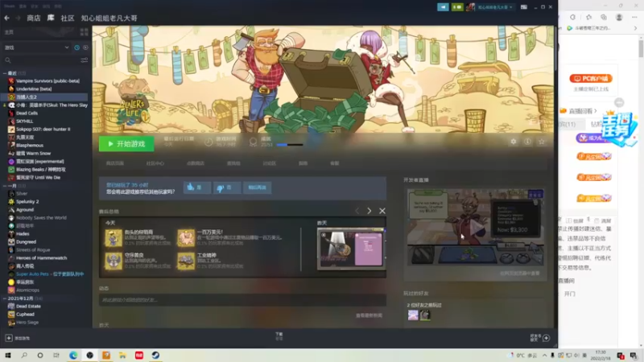
Task: Click the 一百万美元! achievement icon
Action: tap(186, 237)
